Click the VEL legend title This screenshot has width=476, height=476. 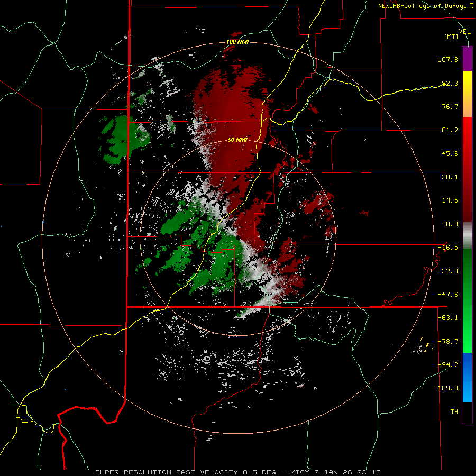pyautogui.click(x=464, y=31)
